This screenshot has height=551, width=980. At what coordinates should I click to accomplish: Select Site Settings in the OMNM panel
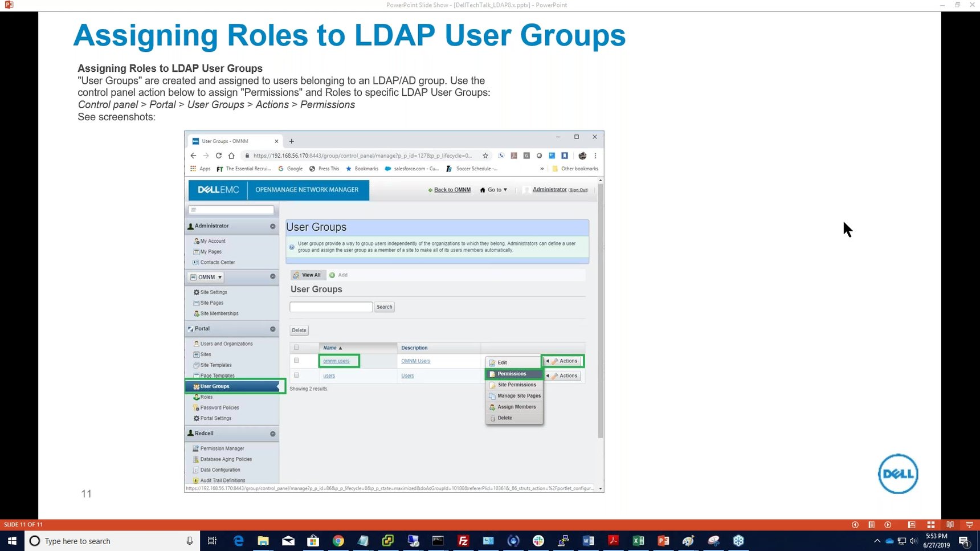click(213, 292)
